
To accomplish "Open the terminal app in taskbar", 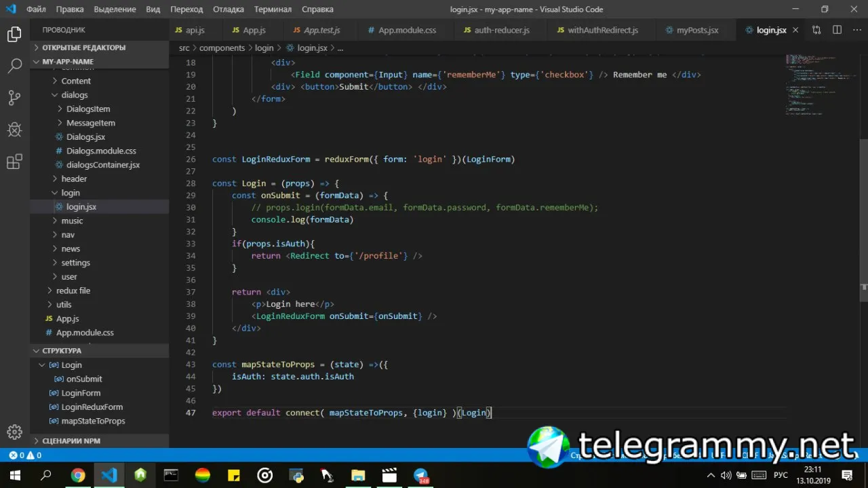I will [171, 475].
